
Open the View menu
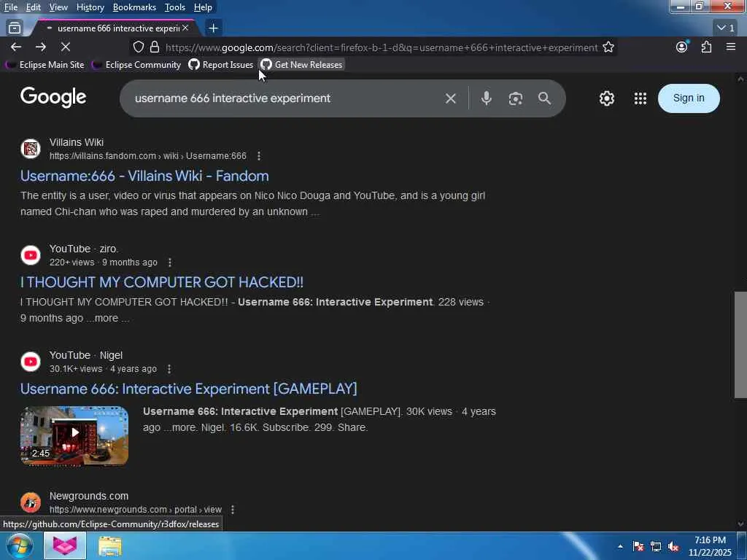58,7
